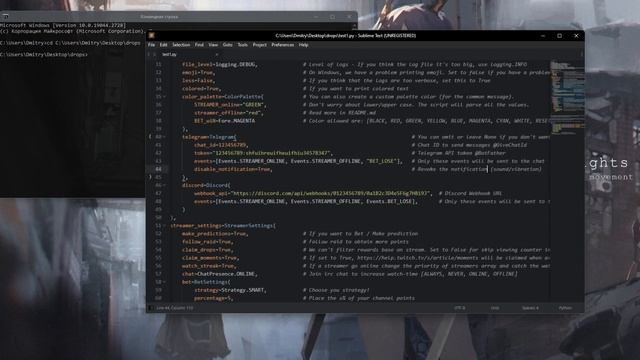Click the "Read more in README.md" comment

pos(339,113)
